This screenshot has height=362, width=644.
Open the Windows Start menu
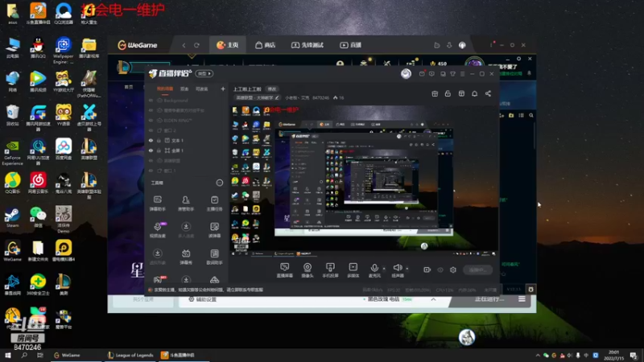pyautogui.click(x=7, y=356)
